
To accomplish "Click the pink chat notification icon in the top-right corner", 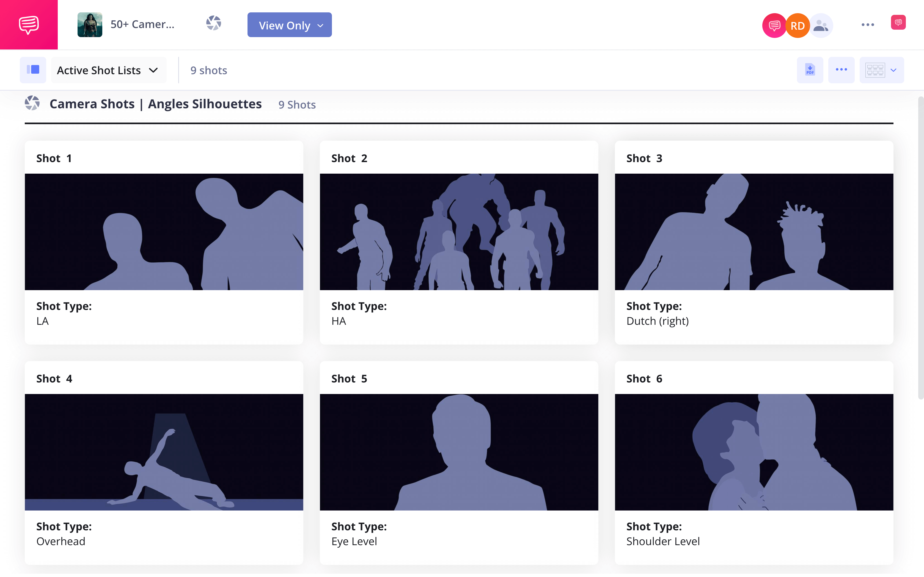I will pyautogui.click(x=898, y=23).
